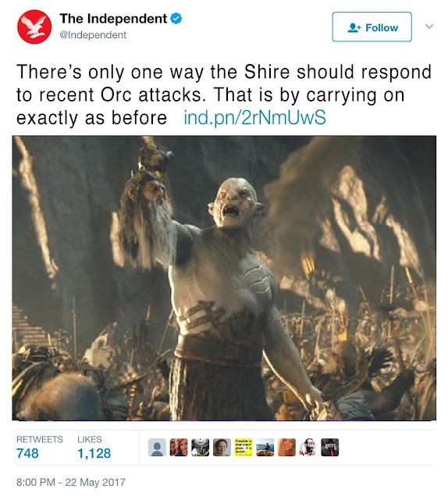
Task: Click the @Independent handle
Action: click(93, 34)
